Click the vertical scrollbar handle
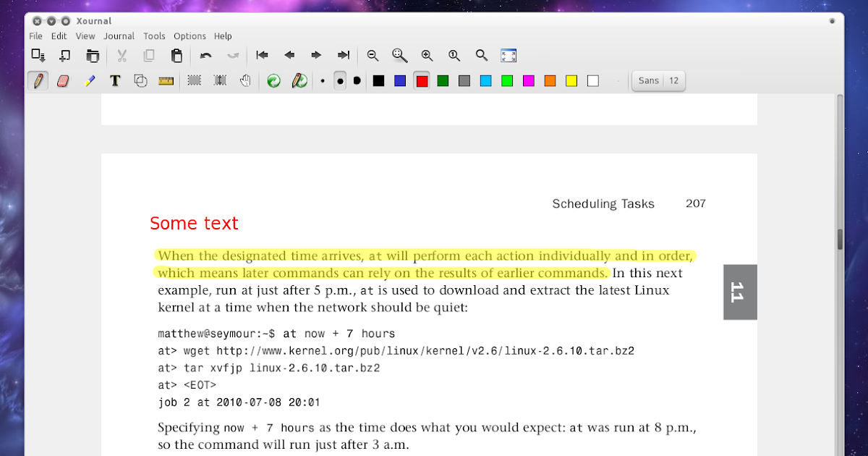Screen dimensions: 868x456 (840, 238)
